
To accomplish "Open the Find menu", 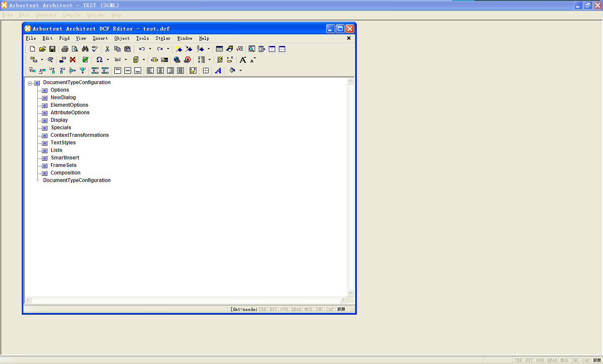I will point(64,38).
